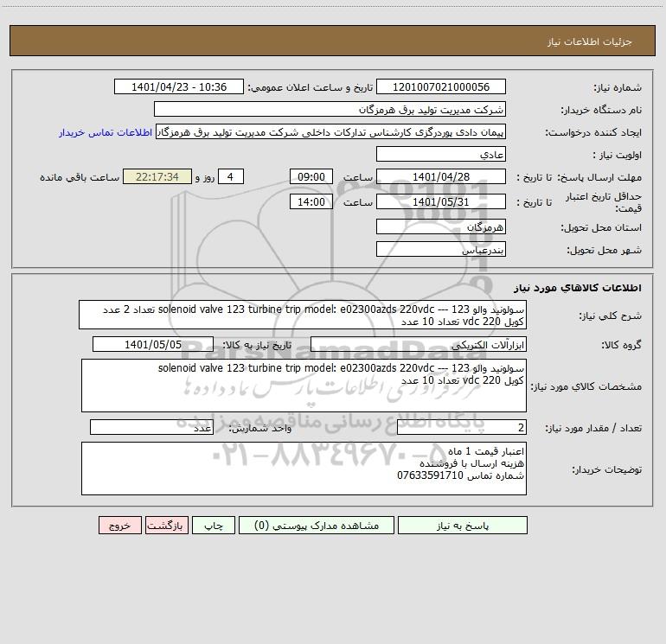666x644 pixels.
Task: Click the خروج exit button
Action: click(x=119, y=526)
